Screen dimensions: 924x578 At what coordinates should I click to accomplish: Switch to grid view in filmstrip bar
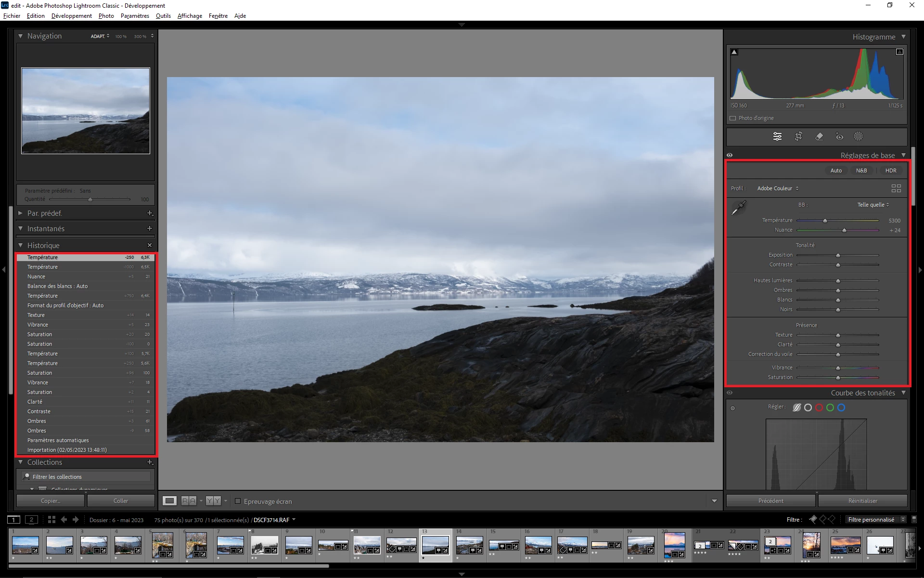coord(51,520)
